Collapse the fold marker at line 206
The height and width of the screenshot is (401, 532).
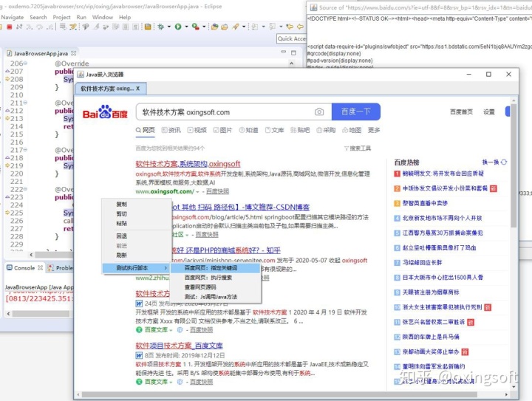point(25,63)
